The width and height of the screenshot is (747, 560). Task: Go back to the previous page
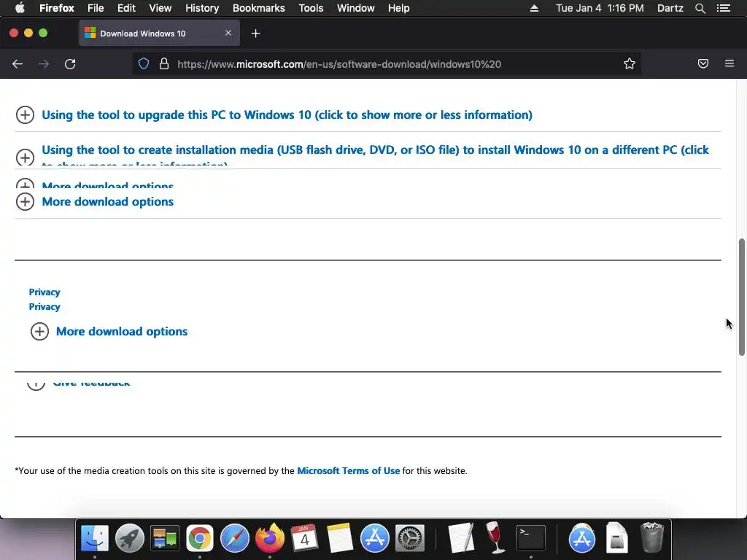pyautogui.click(x=18, y=64)
